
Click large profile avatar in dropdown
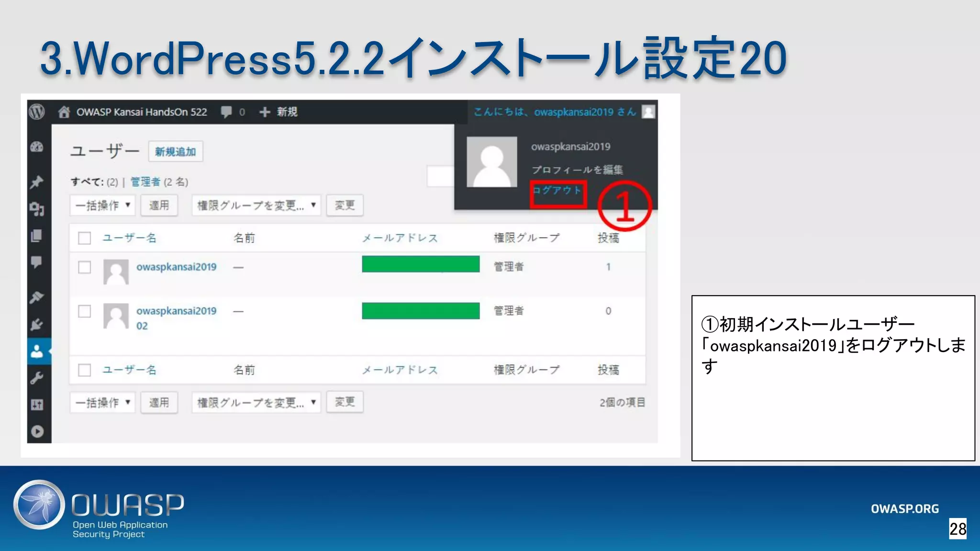[x=492, y=162]
